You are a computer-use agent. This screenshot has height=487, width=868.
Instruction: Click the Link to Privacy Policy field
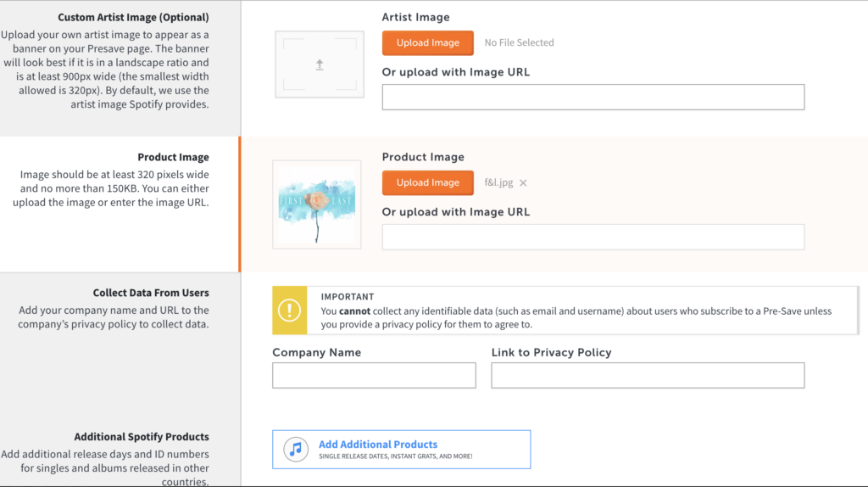pyautogui.click(x=648, y=375)
